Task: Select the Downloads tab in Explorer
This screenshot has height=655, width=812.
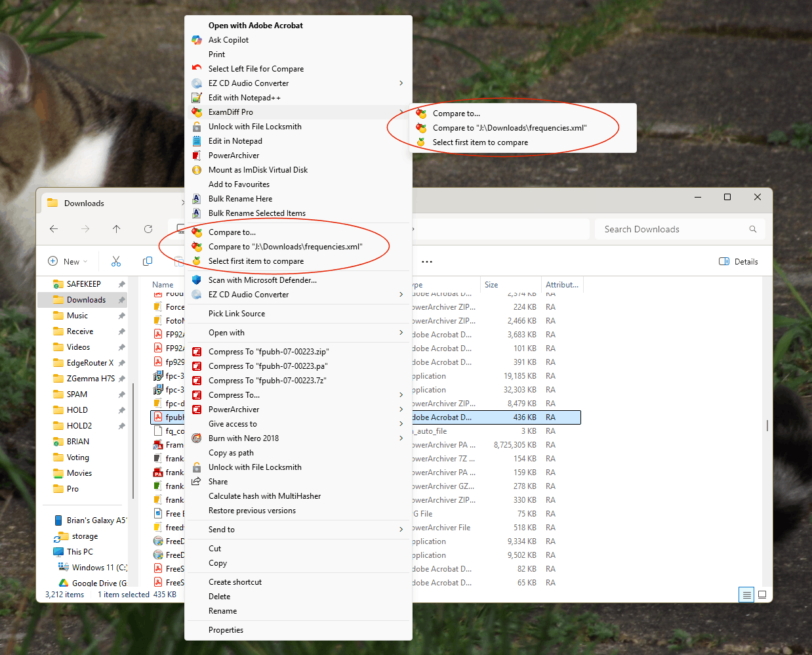Action: [112, 203]
